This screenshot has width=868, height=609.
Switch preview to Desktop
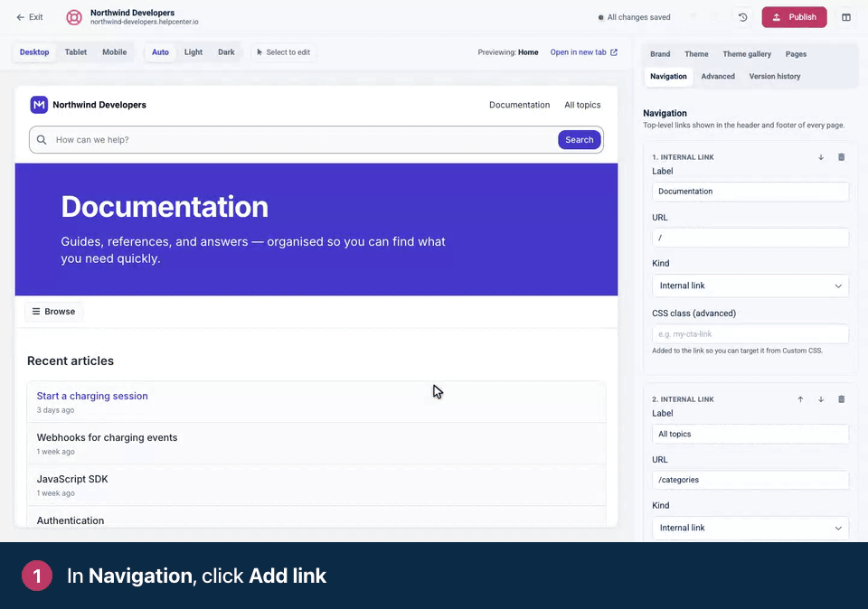pos(34,52)
